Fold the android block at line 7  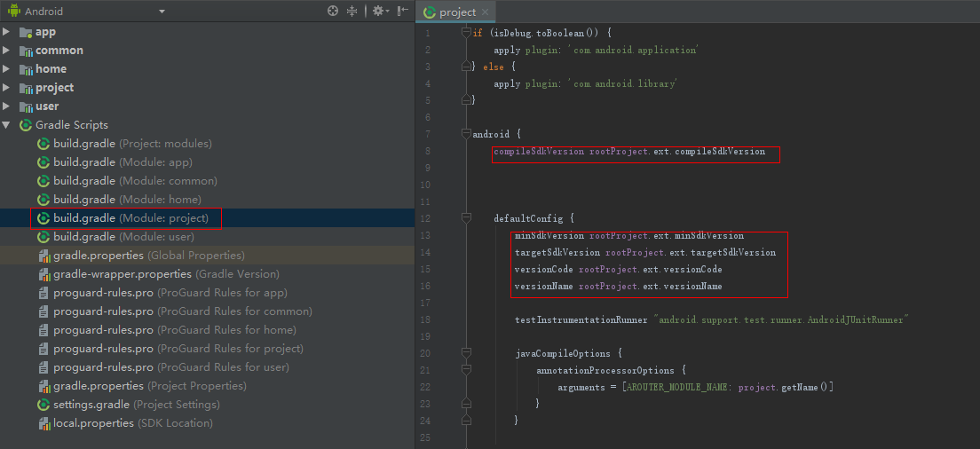point(465,134)
